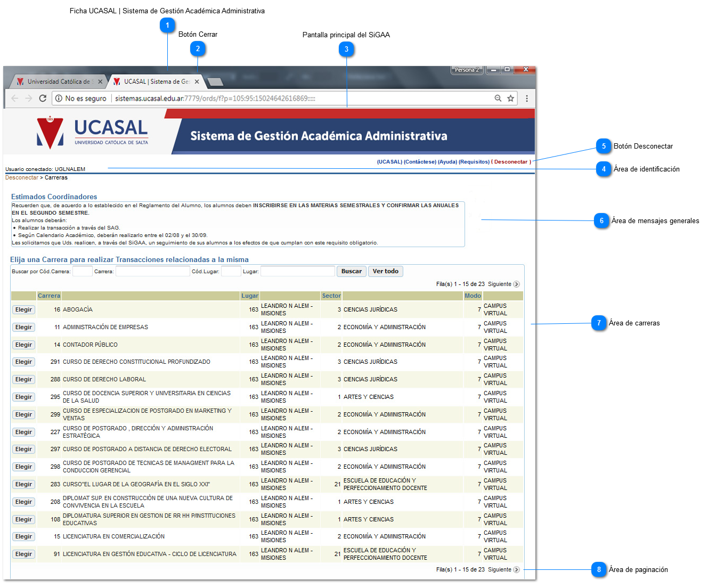Click Desconectar in the breadcrumb
Image resolution: width=708 pixels, height=588 pixels.
(22, 178)
